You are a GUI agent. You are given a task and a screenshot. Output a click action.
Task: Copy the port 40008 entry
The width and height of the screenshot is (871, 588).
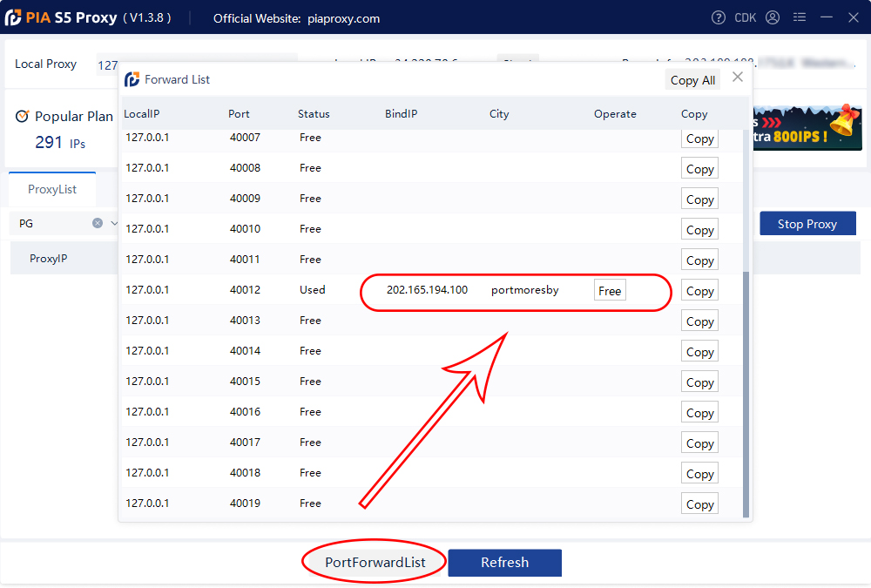click(700, 168)
